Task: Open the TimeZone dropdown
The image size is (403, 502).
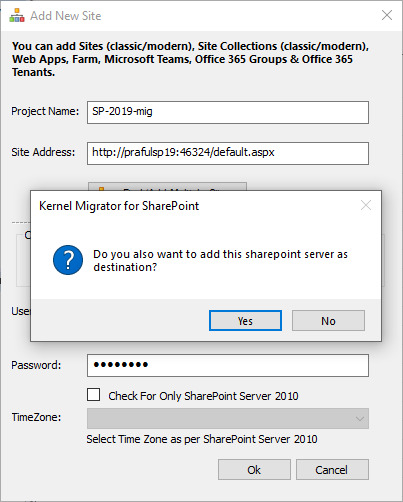Action: [x=228, y=418]
